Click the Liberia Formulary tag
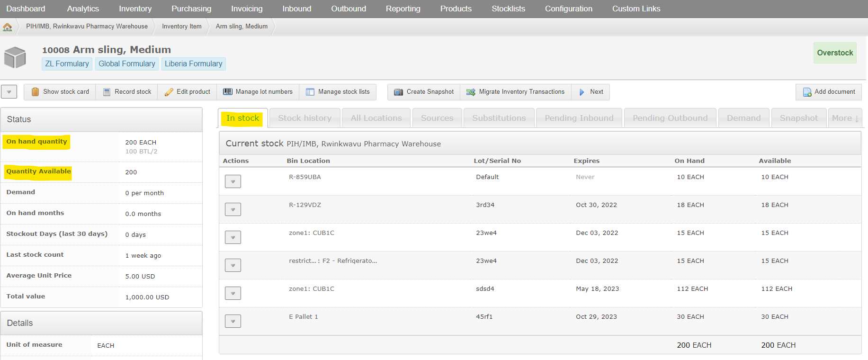The image size is (868, 360). (193, 64)
